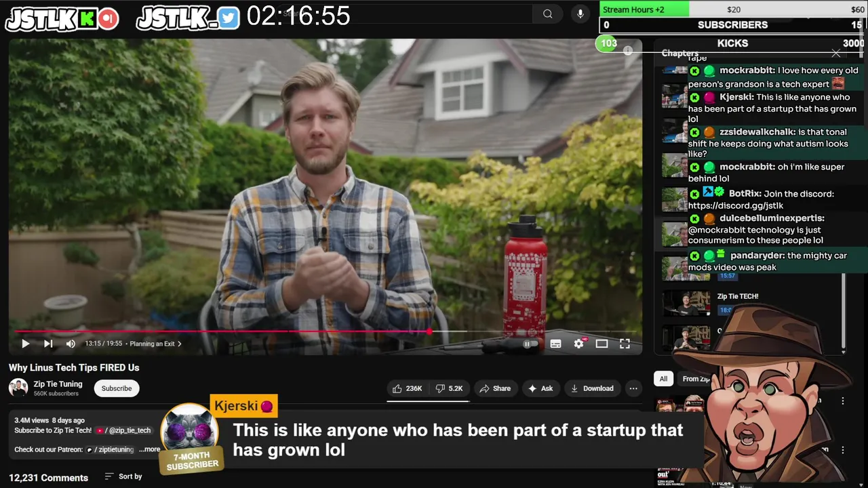Click the 13:15 / 19:55 time display

tap(103, 344)
